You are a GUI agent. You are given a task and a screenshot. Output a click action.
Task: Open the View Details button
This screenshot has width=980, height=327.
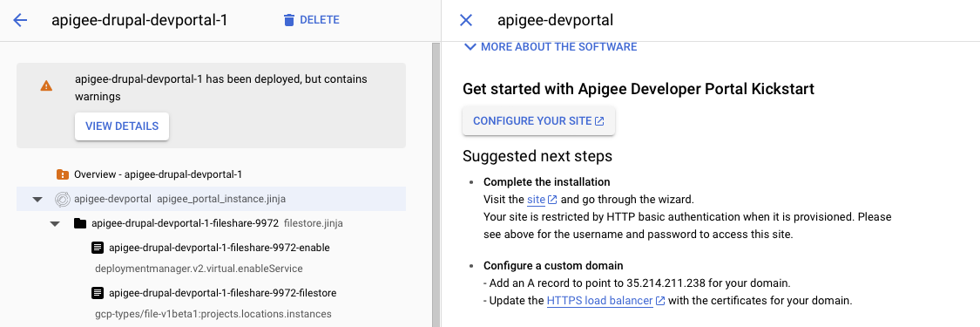click(x=122, y=126)
